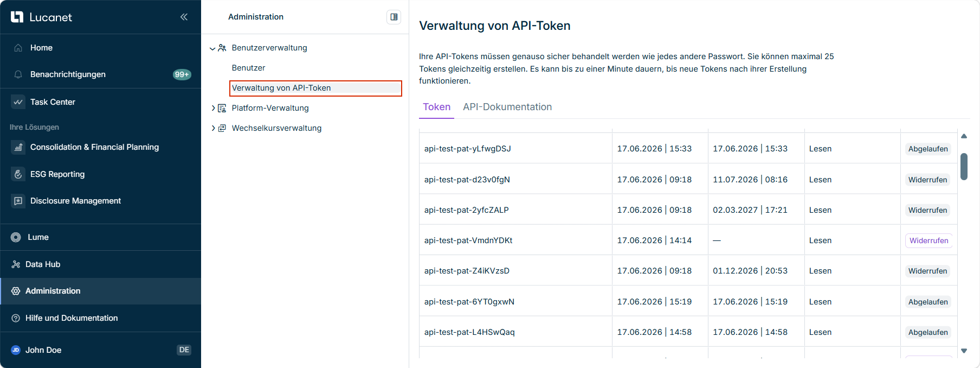Switch to the Token tab
This screenshot has height=368, width=980.
coord(437,107)
